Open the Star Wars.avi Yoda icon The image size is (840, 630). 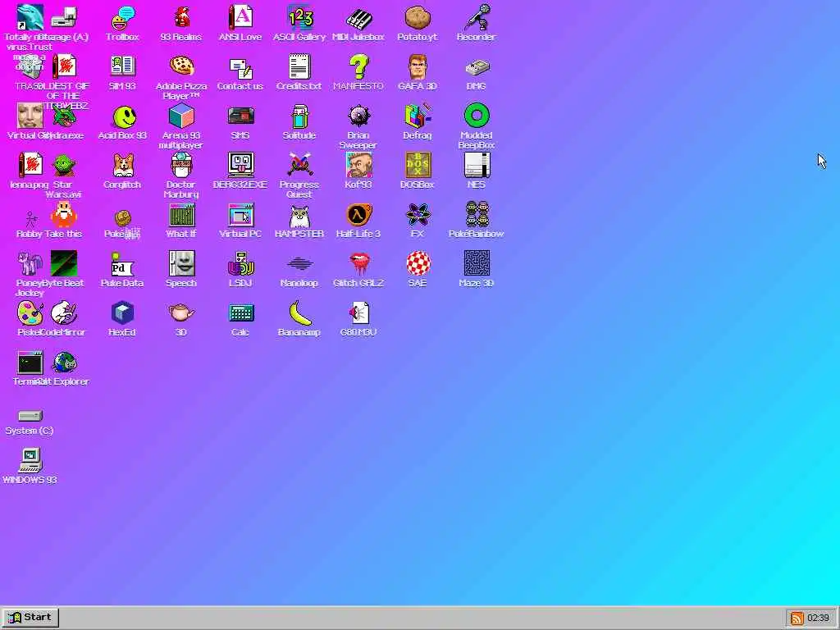(64, 165)
